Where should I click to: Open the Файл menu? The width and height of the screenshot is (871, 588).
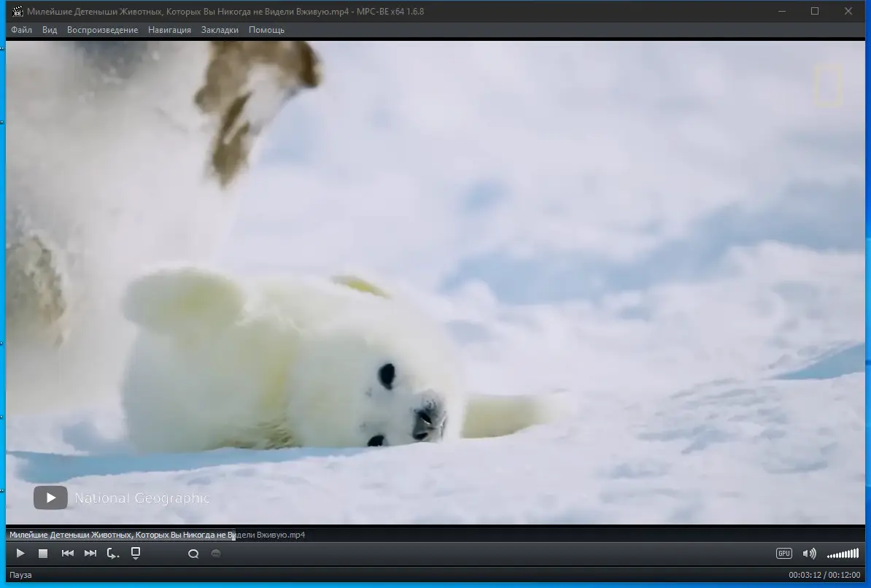(x=21, y=30)
